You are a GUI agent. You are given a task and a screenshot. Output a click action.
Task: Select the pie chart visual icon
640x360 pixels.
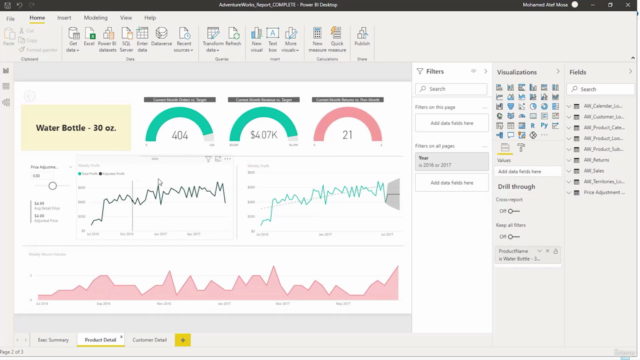(x=533, y=107)
